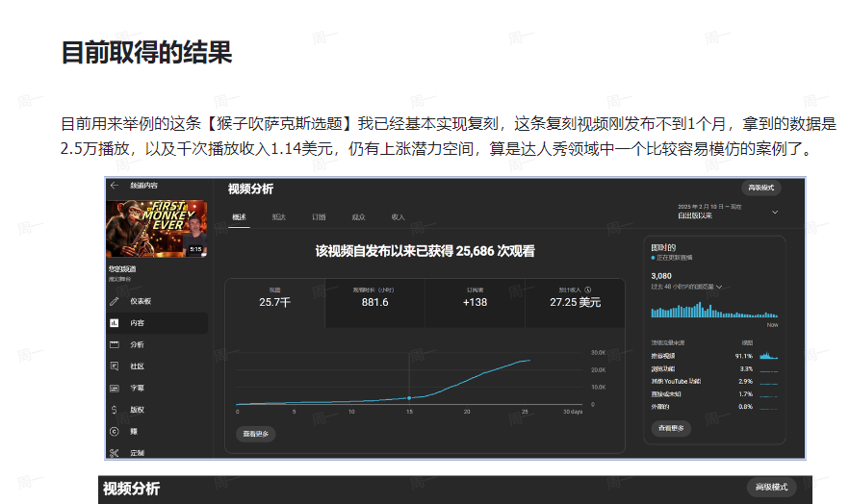The image size is (850, 504).
Task: Select the 881.6 watch time metric card
Action: [375, 303]
